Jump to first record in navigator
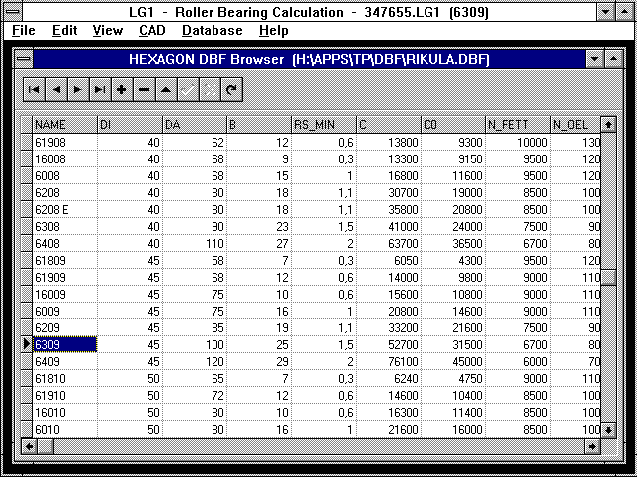This screenshot has width=637, height=478. 33,90
